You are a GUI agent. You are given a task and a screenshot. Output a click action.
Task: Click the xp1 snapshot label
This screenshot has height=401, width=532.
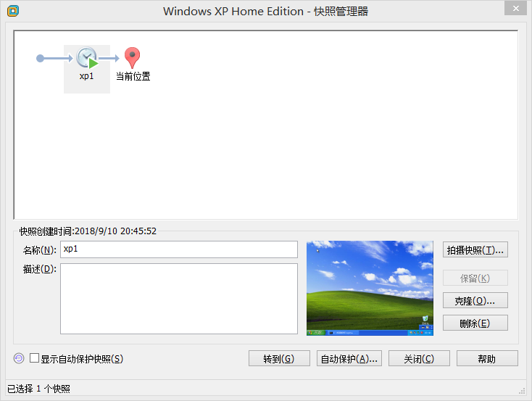pyautogui.click(x=86, y=76)
